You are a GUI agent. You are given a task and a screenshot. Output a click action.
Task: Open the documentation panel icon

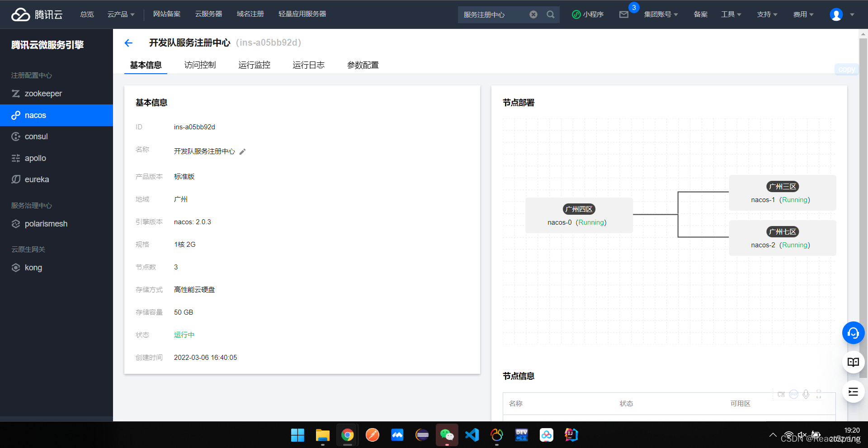[853, 362]
